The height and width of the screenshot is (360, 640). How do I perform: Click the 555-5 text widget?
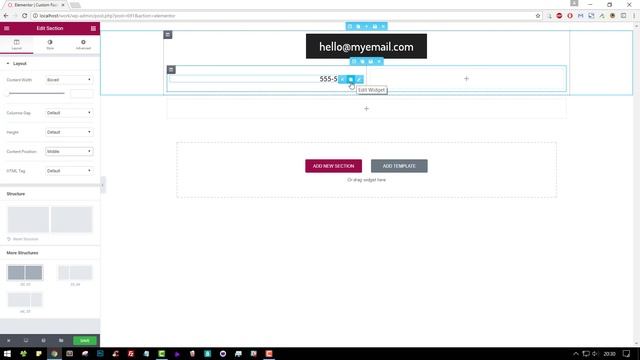pyautogui.click(x=328, y=79)
